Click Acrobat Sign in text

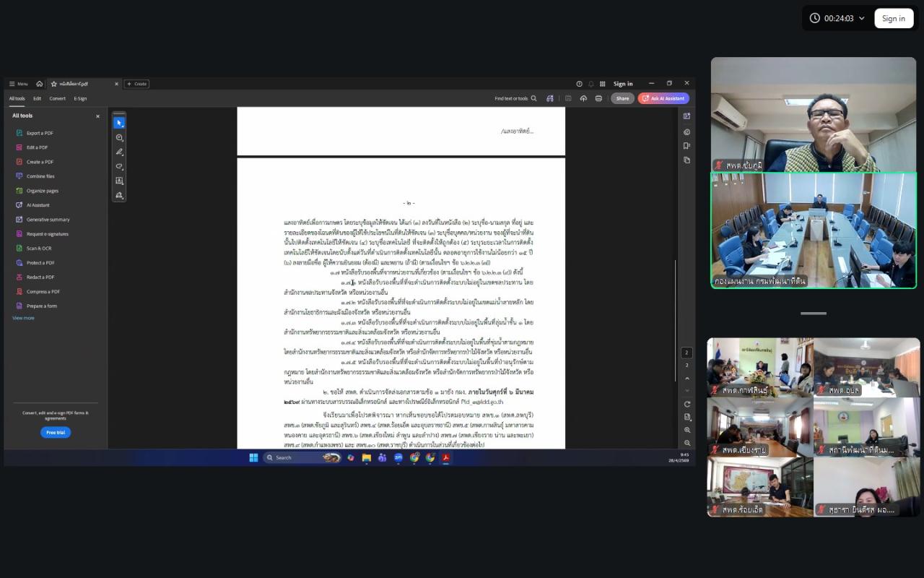click(x=623, y=84)
